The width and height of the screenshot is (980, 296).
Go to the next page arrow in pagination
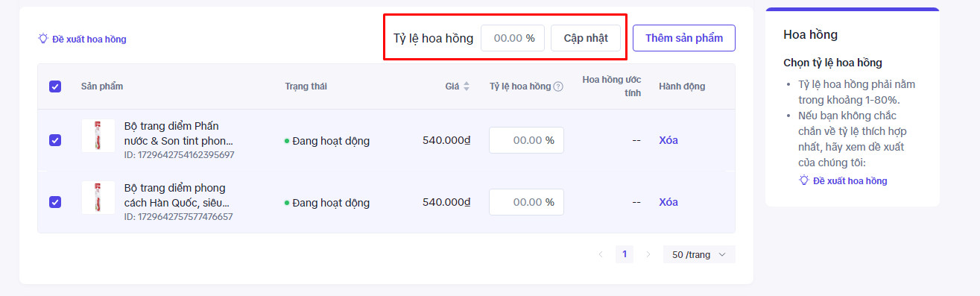tap(648, 254)
